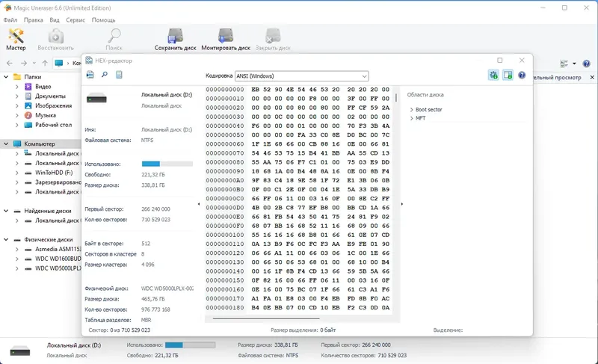The width and height of the screenshot is (598, 364).
Task: Click the hex view horizontal scrollbar
Action: coord(266,318)
